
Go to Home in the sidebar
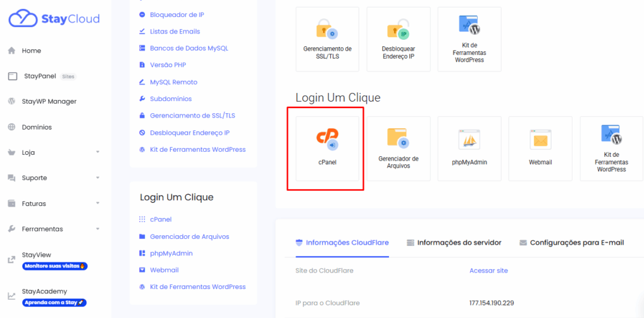tap(31, 51)
